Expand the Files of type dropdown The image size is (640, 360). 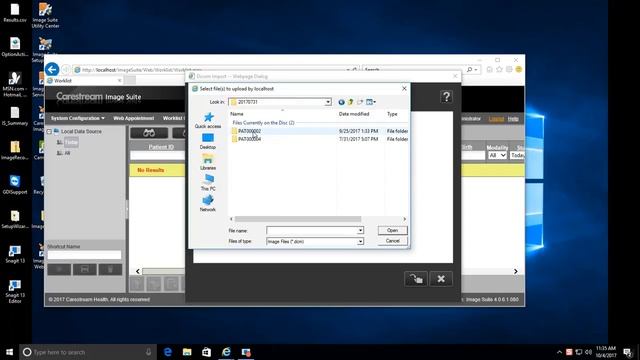[x=360, y=242]
